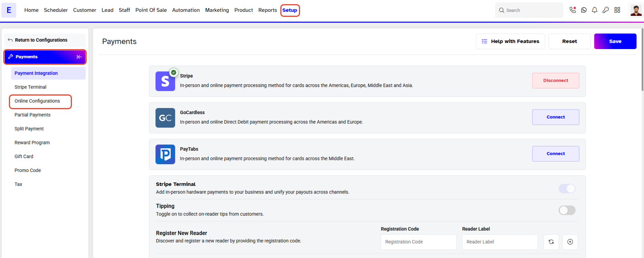Open the Customer menu
Screen dimensions: 644x258
(85, 10)
